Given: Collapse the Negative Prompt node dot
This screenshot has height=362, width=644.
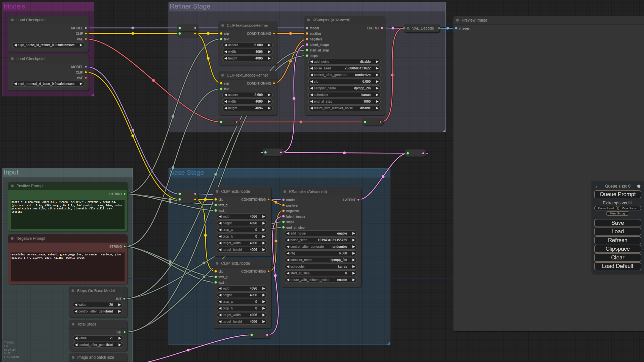Looking at the screenshot, I should tap(12, 238).
